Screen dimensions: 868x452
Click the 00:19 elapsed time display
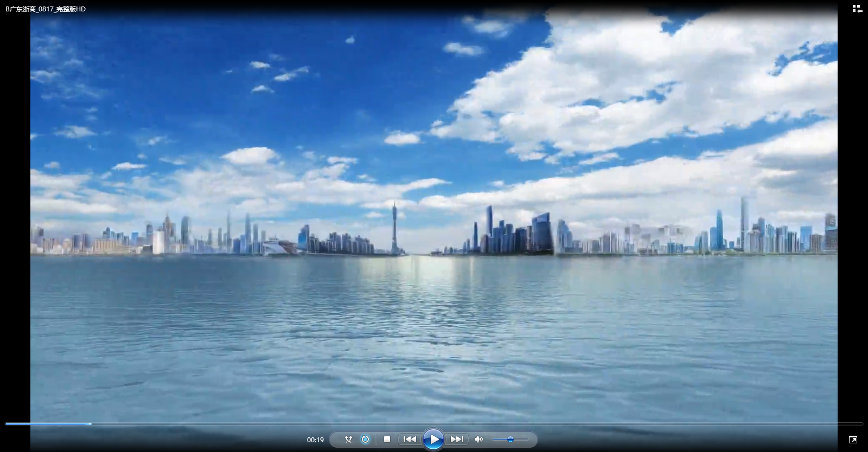(315, 440)
